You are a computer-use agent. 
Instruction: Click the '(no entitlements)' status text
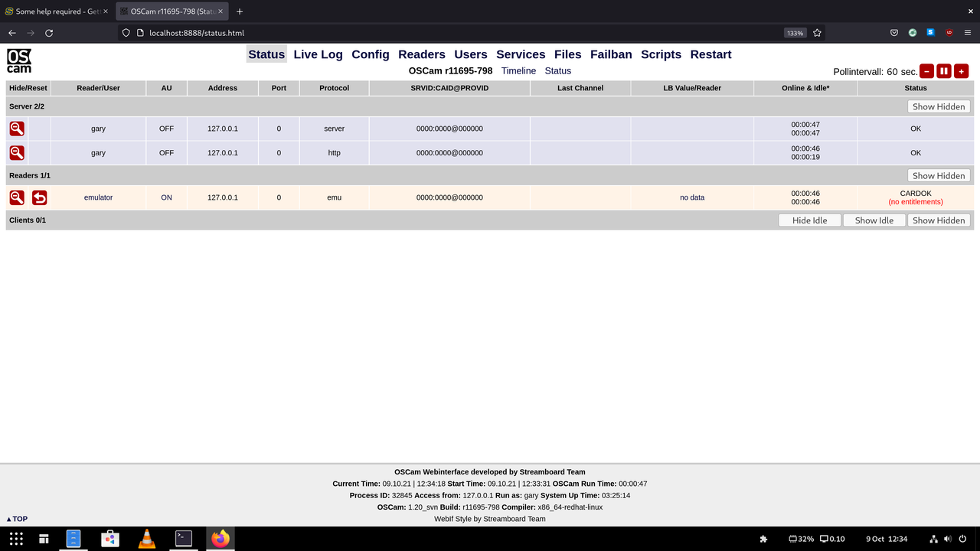coord(916,202)
